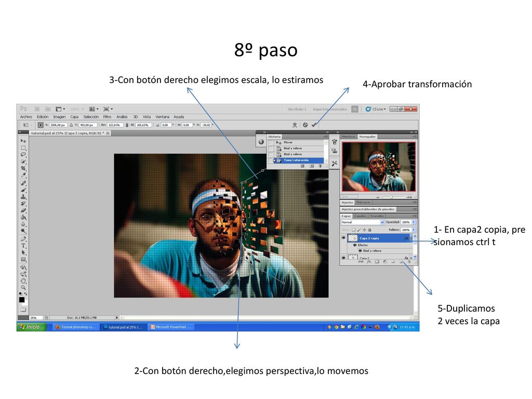Click the add layer mask icon
Image resolution: width=532 pixels, height=399 pixels.
click(x=377, y=262)
